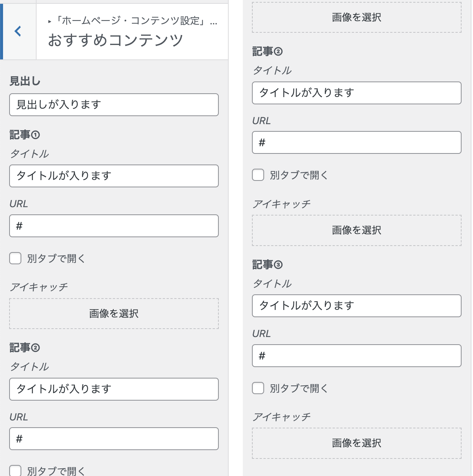
Task: Click 記事② URL field in right panel
Action: pos(357,142)
